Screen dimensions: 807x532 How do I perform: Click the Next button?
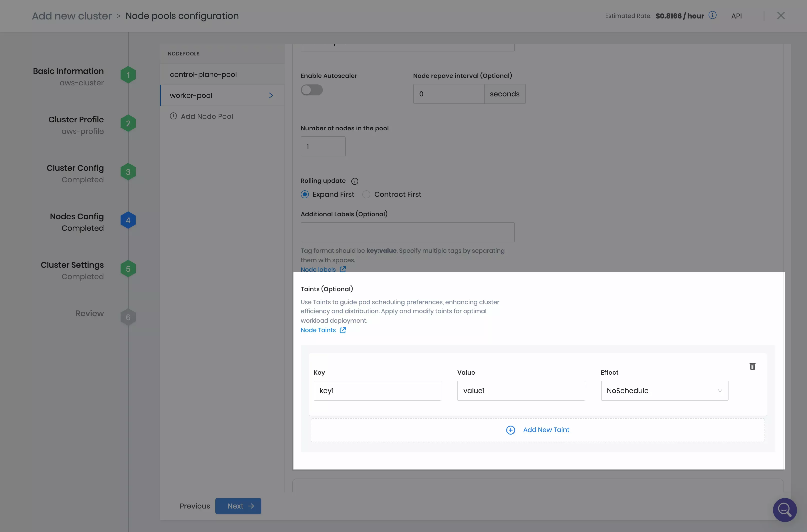point(238,506)
